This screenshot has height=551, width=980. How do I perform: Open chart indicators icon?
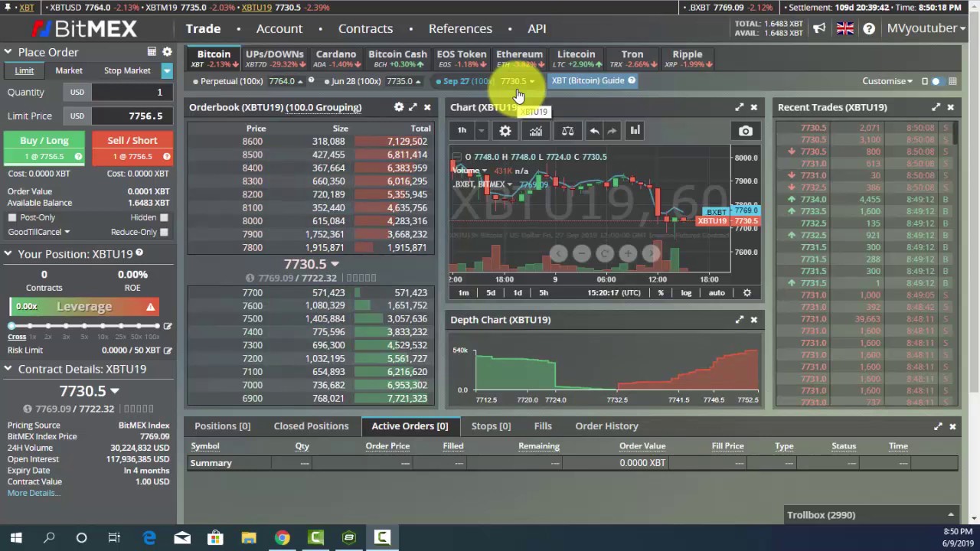pyautogui.click(x=536, y=131)
